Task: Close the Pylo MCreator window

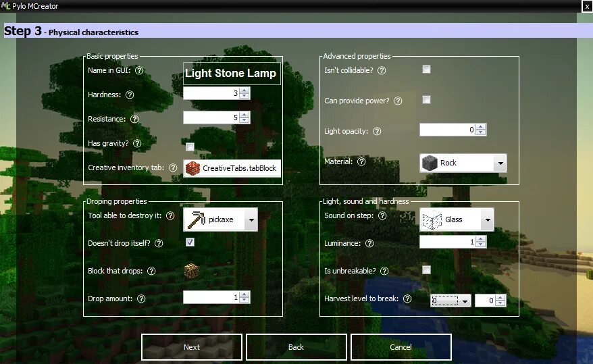Action: click(x=587, y=7)
